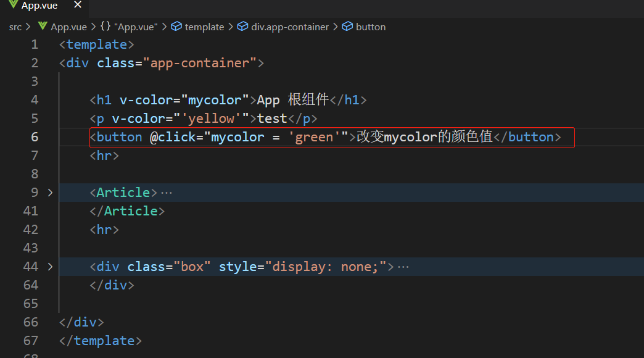Click the Vue file icon in App.vue tab

click(x=13, y=5)
